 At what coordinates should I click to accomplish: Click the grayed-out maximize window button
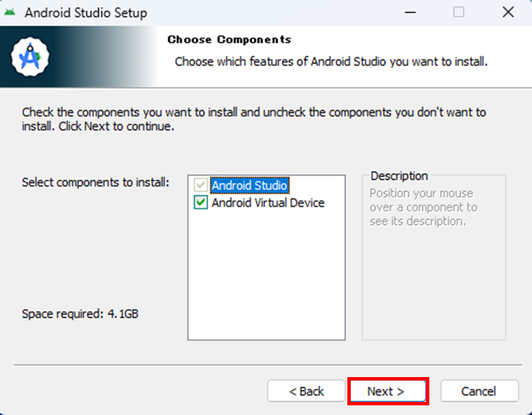458,12
